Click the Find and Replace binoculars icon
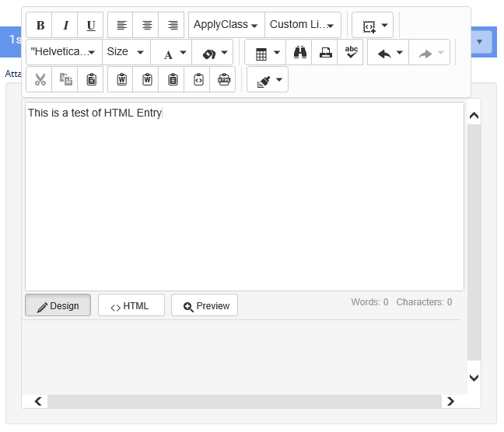 click(x=299, y=53)
